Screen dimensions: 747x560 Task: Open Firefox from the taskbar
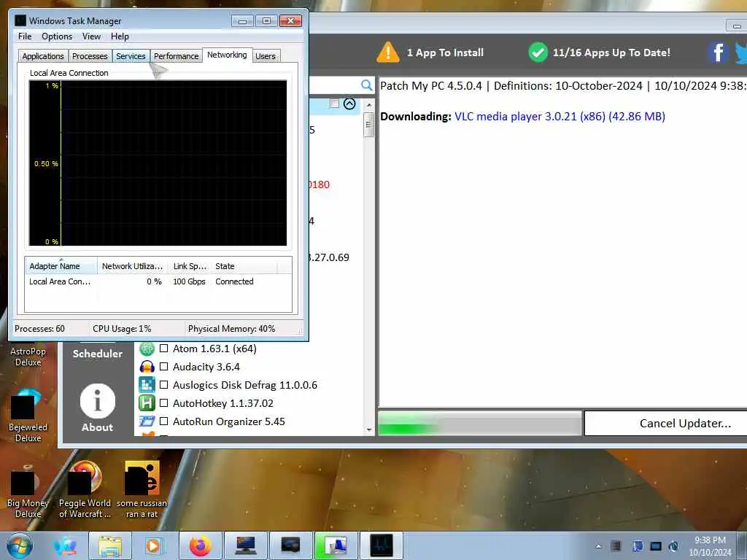[x=200, y=545]
